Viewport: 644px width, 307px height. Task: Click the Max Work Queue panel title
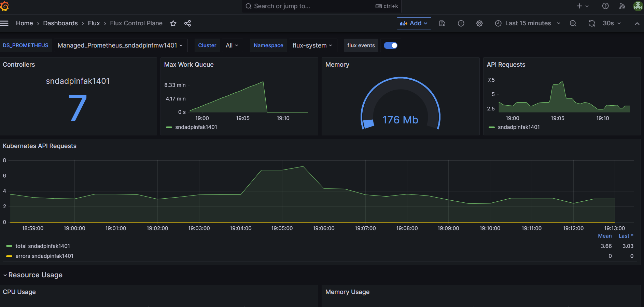coord(189,65)
